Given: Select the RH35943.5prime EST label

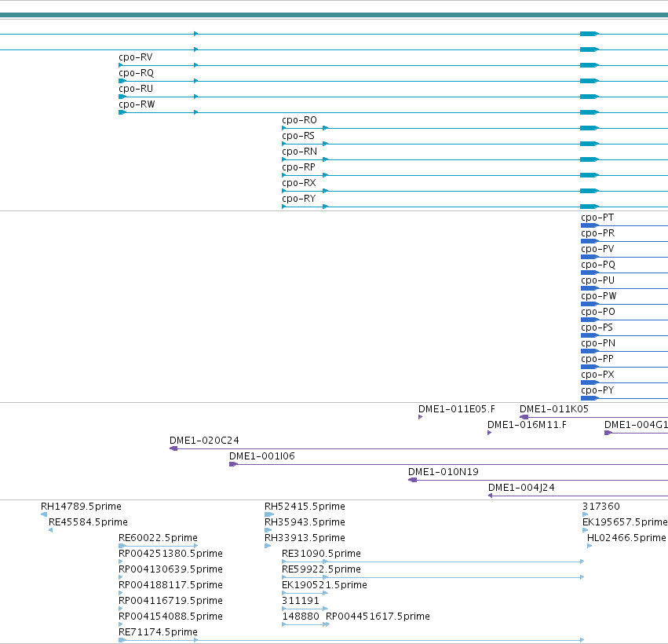Looking at the screenshot, I should click(305, 522).
